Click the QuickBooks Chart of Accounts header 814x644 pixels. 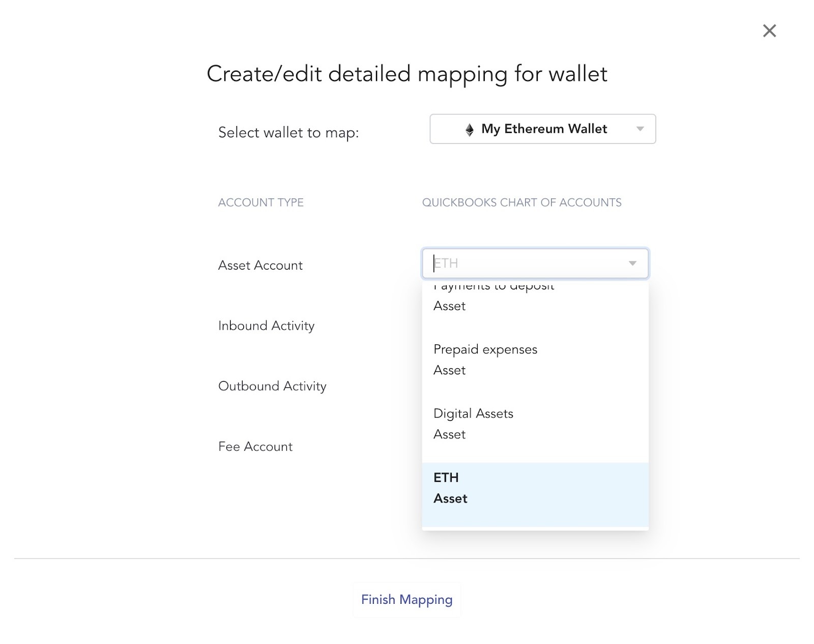521,202
